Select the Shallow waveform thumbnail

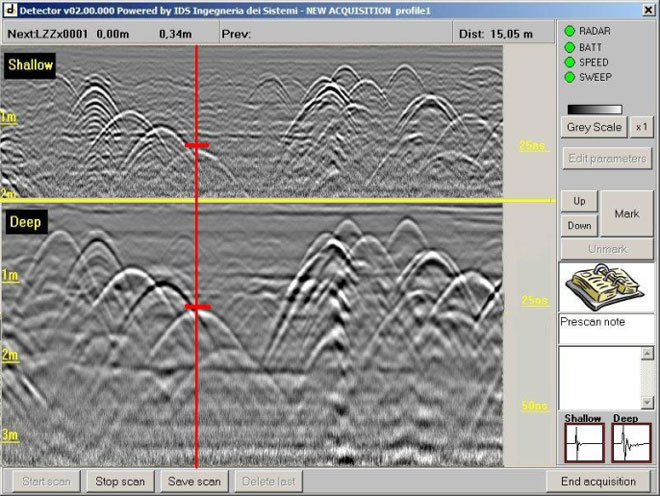[583, 443]
